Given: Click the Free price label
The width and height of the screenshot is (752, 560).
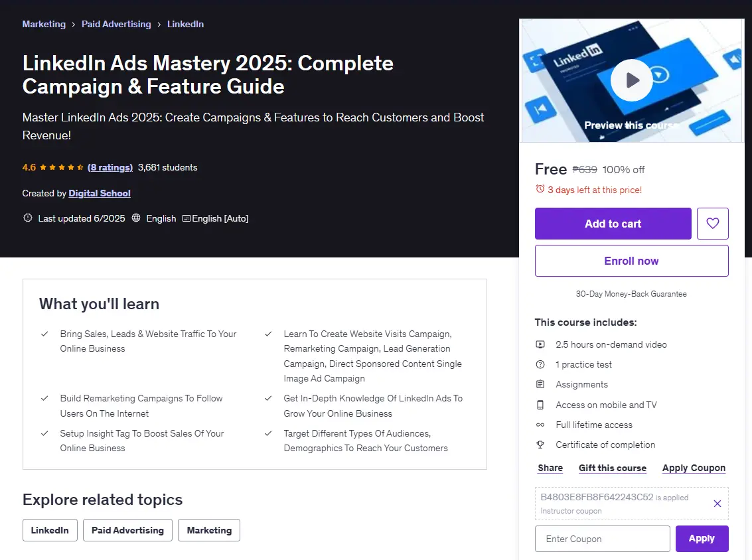Looking at the screenshot, I should pos(551,169).
